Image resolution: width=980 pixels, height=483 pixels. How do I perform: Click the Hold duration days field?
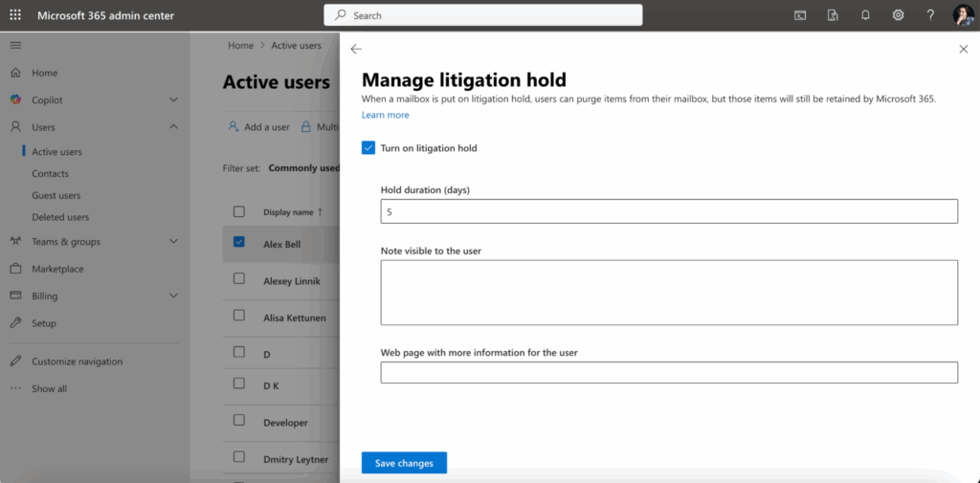point(669,211)
